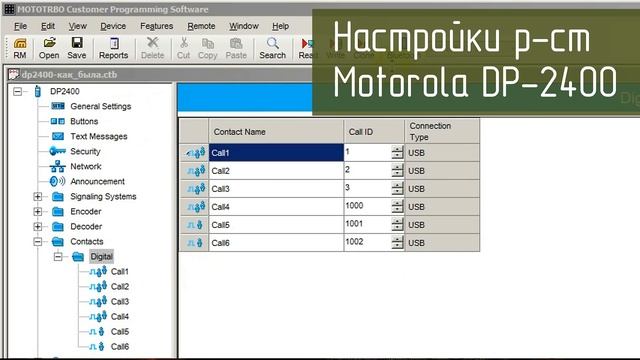Open the File menu
640x360 pixels.
20,26
